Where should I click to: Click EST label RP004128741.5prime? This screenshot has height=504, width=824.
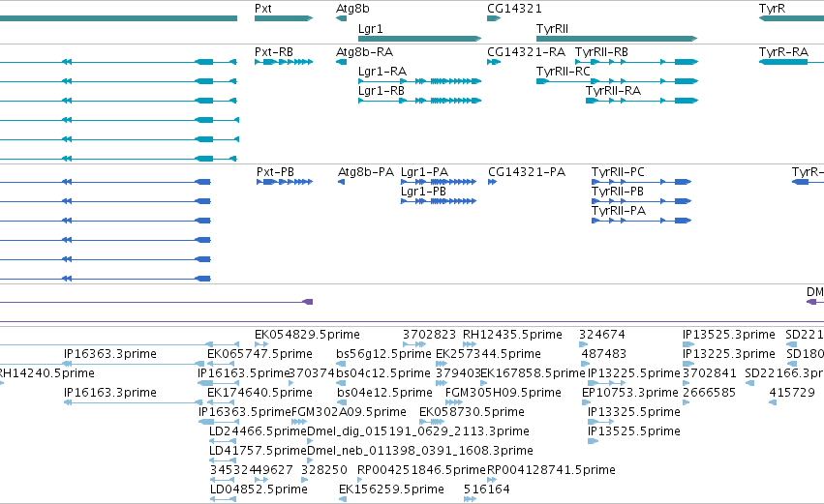tap(551, 470)
